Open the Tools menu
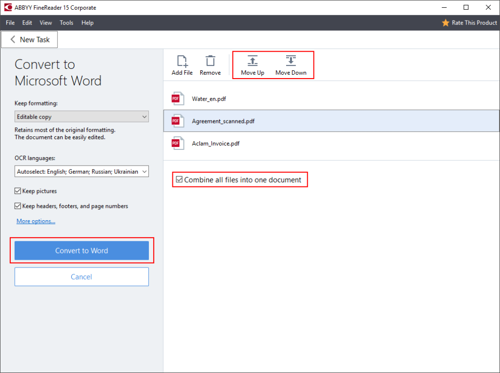The width and height of the screenshot is (500, 373). pyautogui.click(x=66, y=23)
